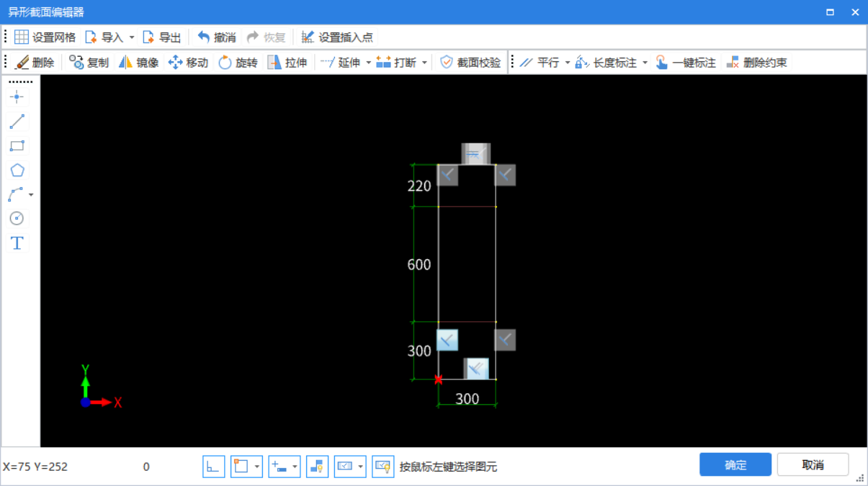This screenshot has width=868, height=486.
Task: Toggle the plus-sign input button
Action: point(279,467)
